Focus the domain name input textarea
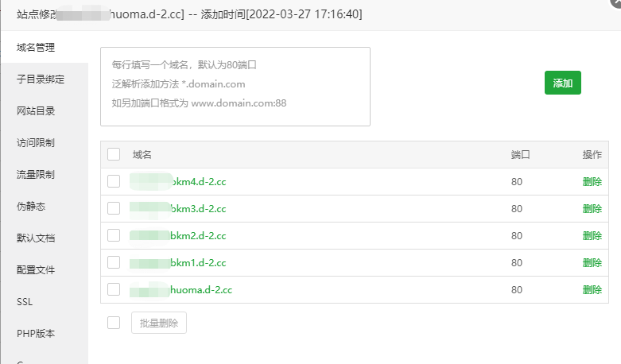This screenshot has height=364, width=621. (235, 86)
